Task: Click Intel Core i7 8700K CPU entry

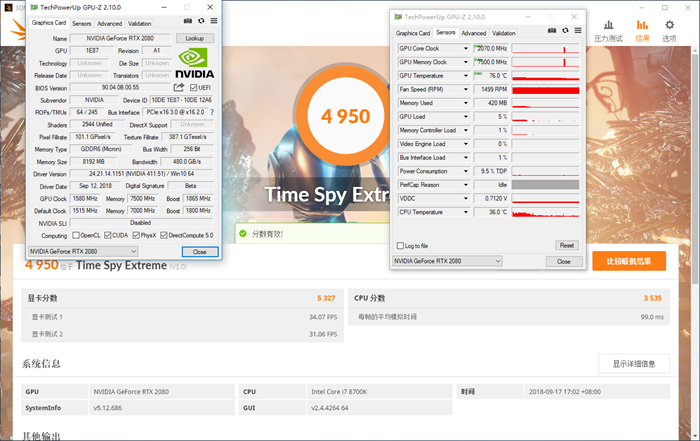Action: (379, 392)
